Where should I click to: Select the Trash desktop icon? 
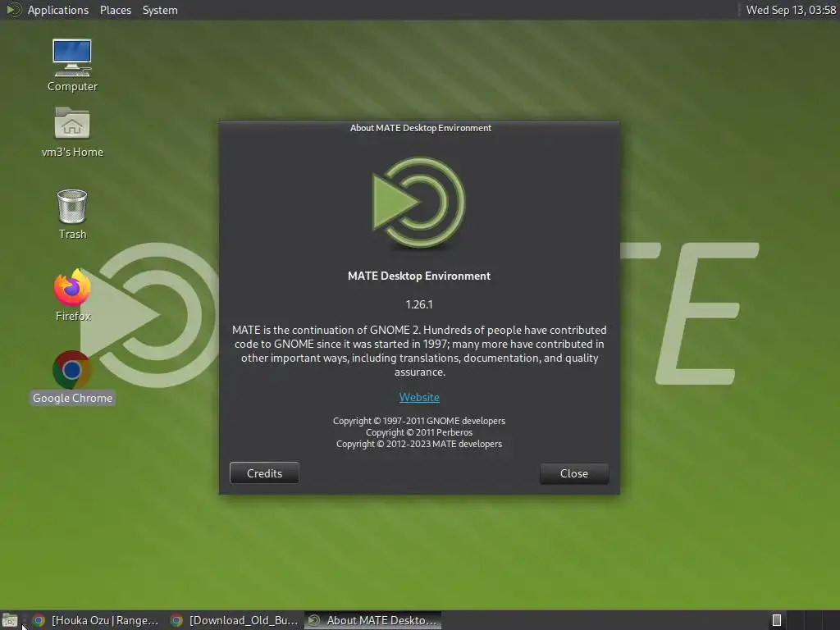(x=72, y=214)
